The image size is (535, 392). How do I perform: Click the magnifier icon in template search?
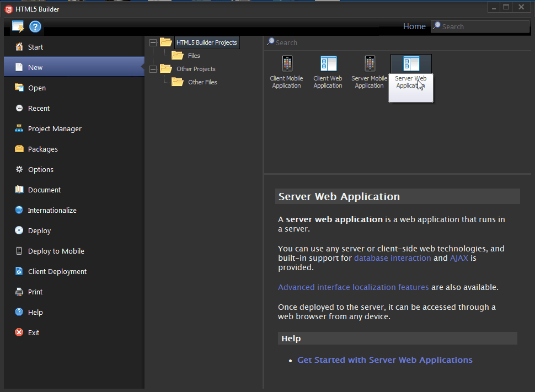pyautogui.click(x=271, y=41)
